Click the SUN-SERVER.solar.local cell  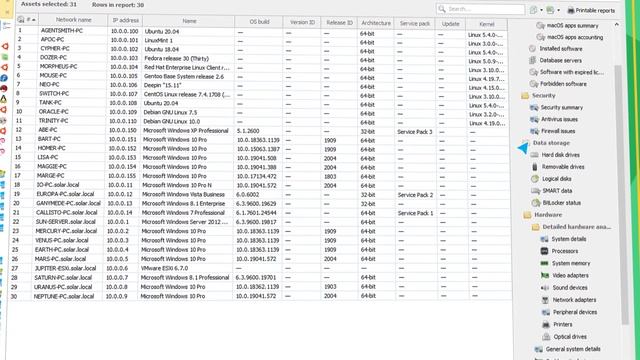click(66, 222)
